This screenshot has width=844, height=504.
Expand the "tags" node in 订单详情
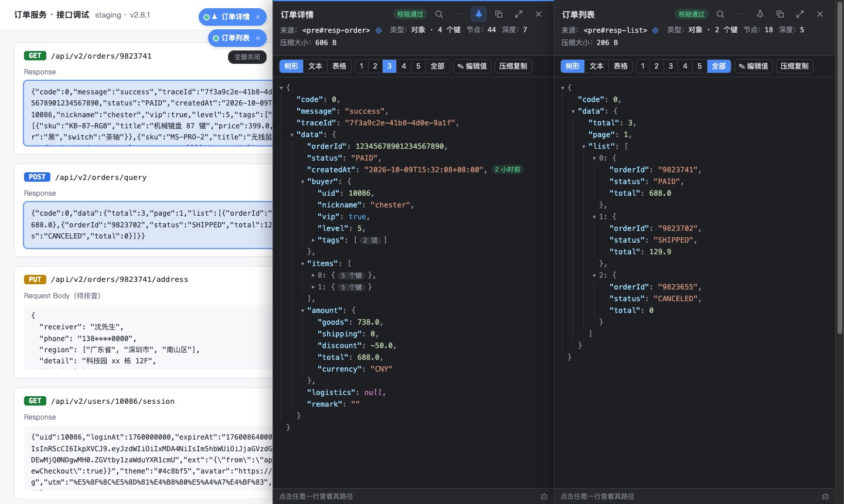313,240
